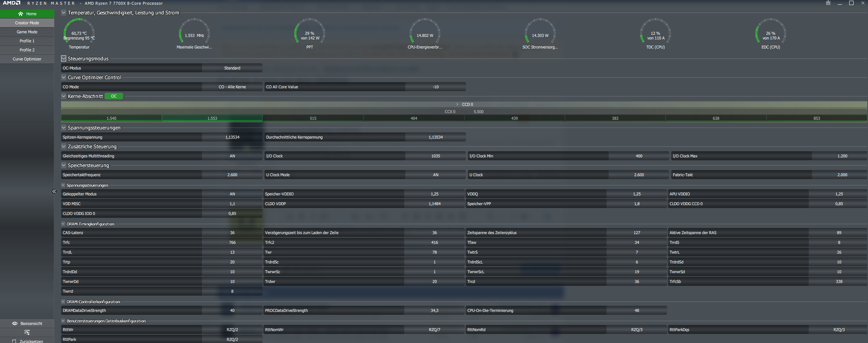Select the Profile 1 tab
868x343 pixels.
coord(27,41)
